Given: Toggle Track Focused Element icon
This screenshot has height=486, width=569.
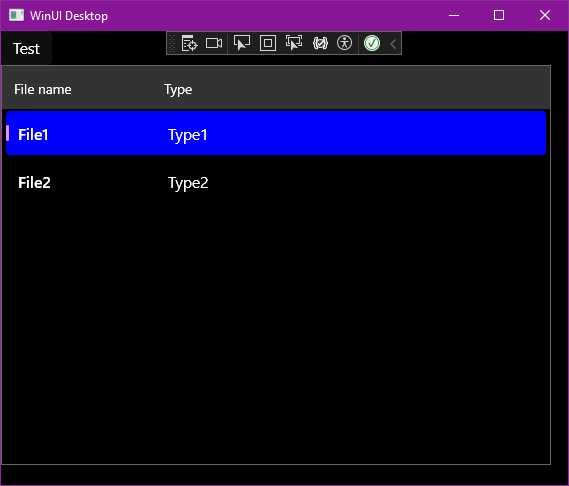Looking at the screenshot, I should click(294, 43).
